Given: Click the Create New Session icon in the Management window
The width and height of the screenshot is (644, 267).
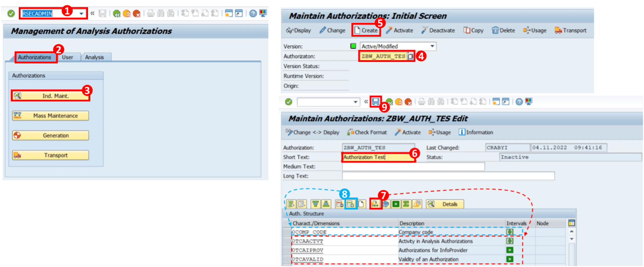Looking at the screenshot, I should click(x=228, y=13).
